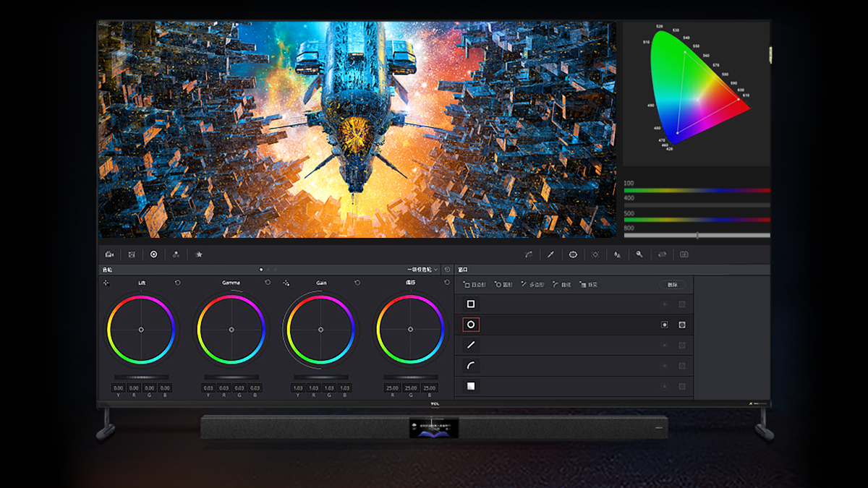Select the eyedropper Qualifier tool

550,254
